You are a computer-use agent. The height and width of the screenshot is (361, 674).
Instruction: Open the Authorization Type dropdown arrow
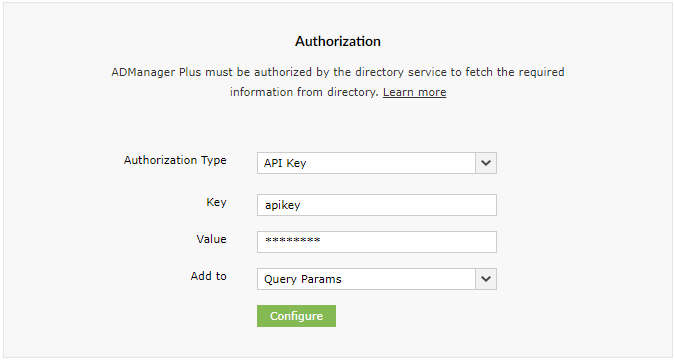pos(486,163)
